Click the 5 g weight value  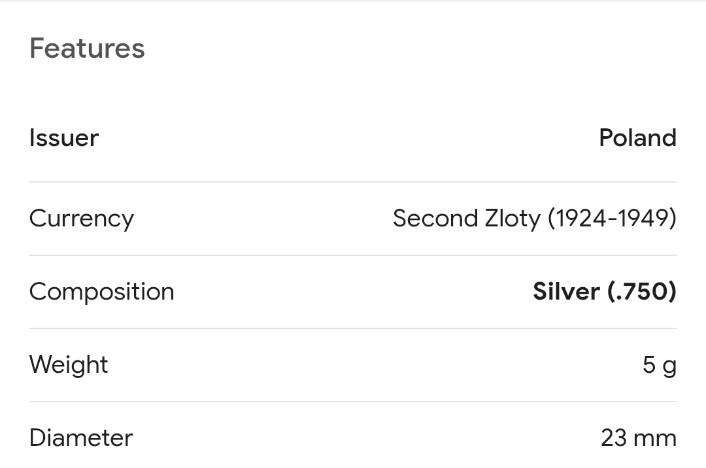pos(660,365)
